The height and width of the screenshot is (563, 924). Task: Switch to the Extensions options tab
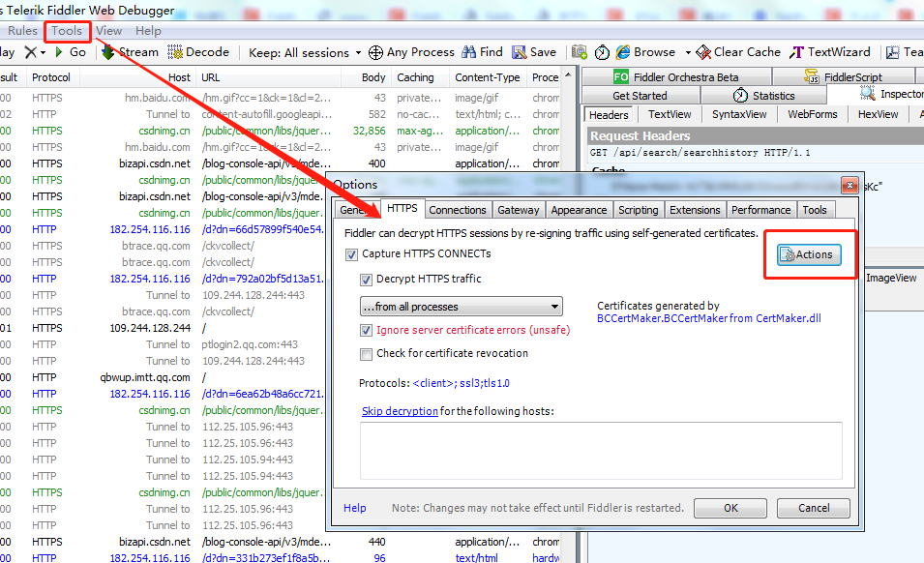[x=695, y=210]
